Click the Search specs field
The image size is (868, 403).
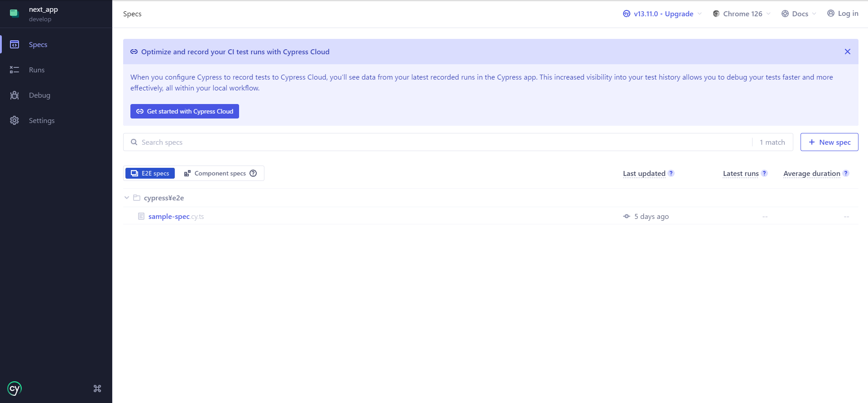(x=437, y=142)
